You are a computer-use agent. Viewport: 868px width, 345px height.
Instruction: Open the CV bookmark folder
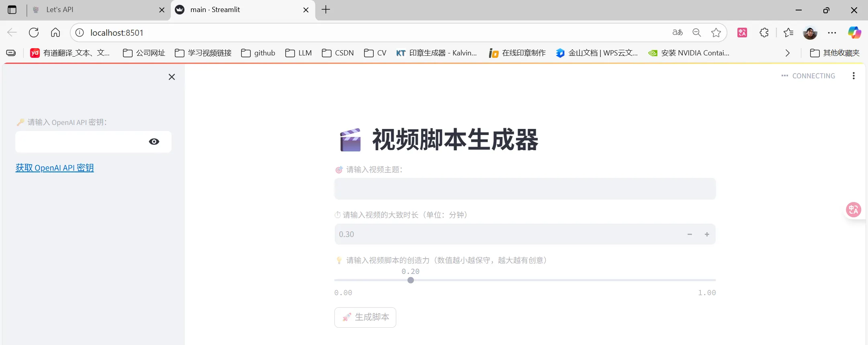[x=375, y=53]
